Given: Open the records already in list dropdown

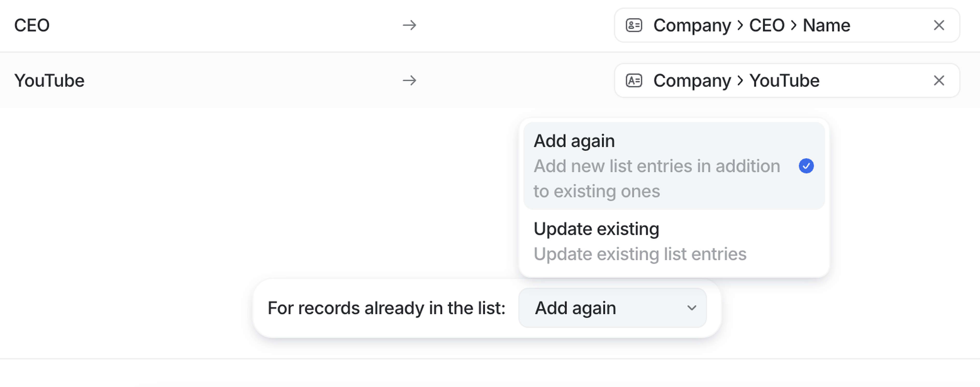Looking at the screenshot, I should (612, 308).
